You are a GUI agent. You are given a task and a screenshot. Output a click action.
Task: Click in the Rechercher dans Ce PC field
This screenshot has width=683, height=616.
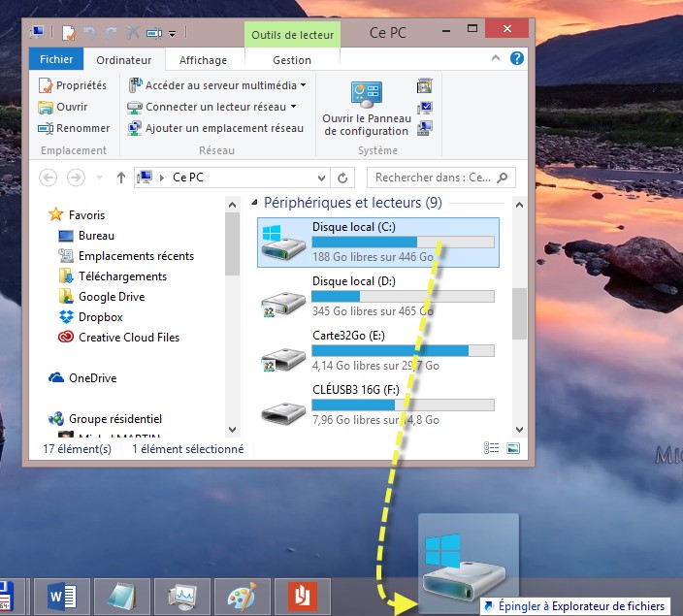point(432,178)
